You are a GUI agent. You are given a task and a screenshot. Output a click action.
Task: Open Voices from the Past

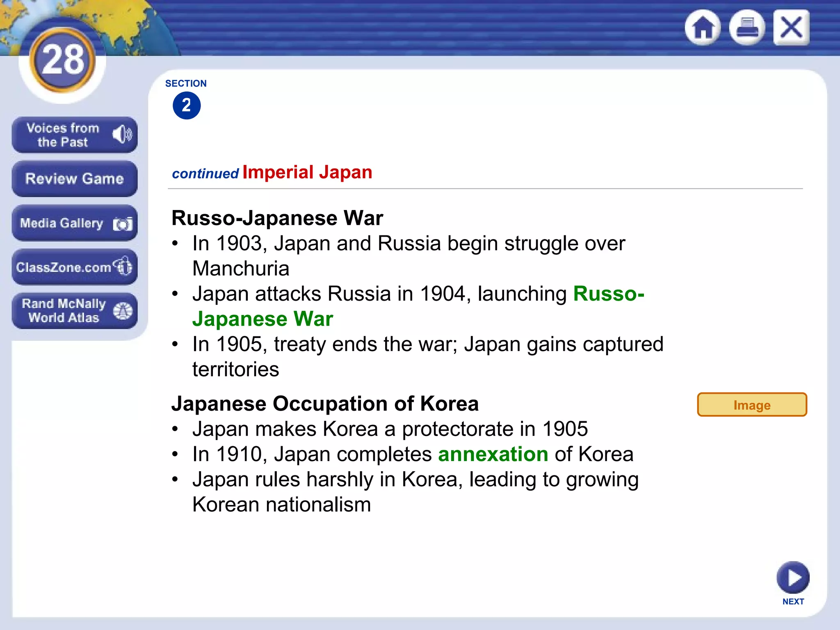(63, 135)
